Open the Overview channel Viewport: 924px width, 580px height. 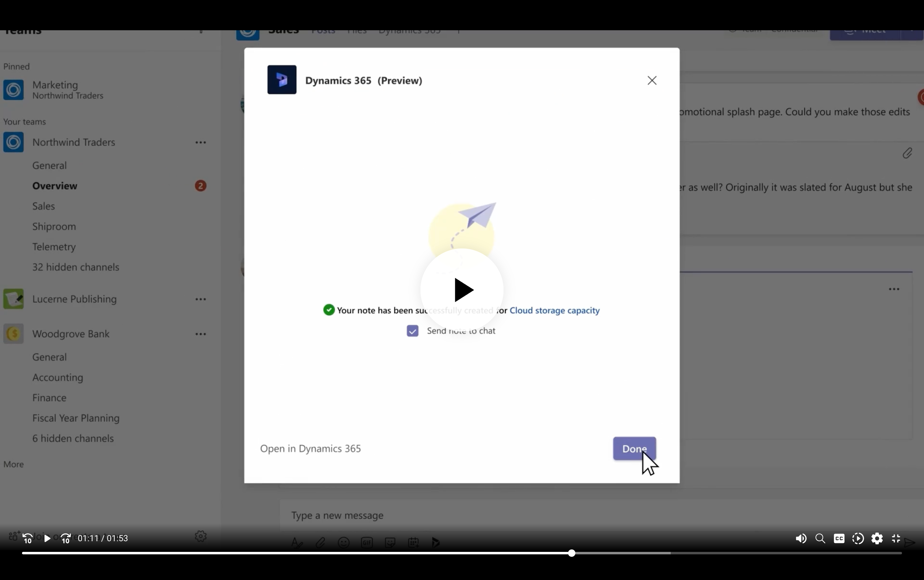coord(55,186)
